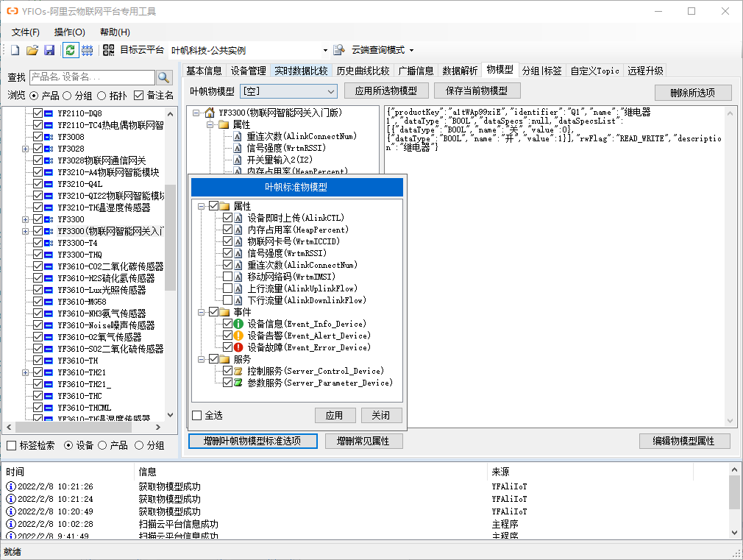Viewport: 743px width, 560px height.
Task: Click 增删常见属性 button
Action: (363, 441)
